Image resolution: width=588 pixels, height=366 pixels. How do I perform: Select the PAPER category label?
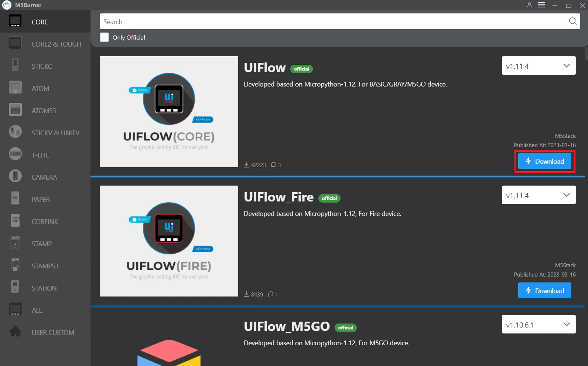coord(41,200)
